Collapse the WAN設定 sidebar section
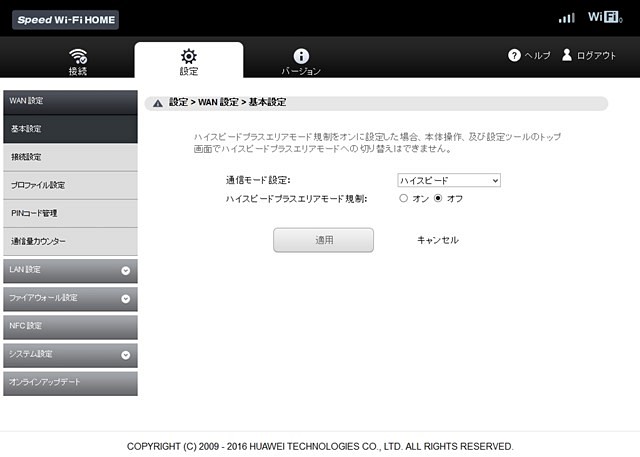 pyautogui.click(x=70, y=102)
